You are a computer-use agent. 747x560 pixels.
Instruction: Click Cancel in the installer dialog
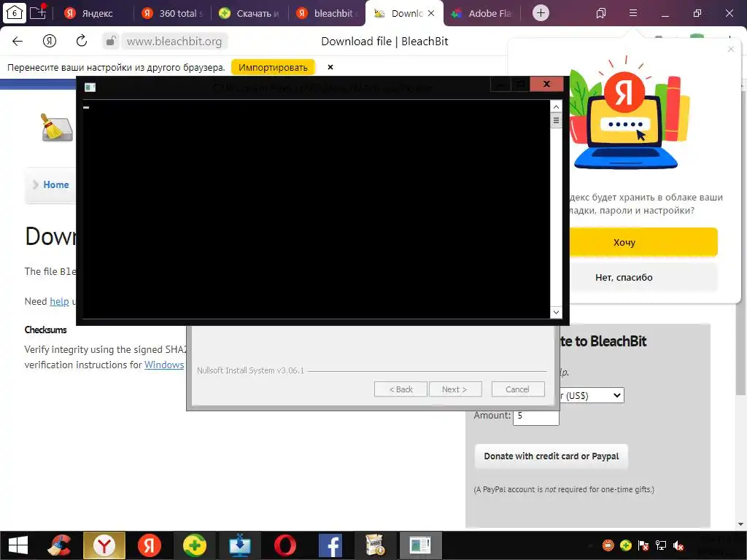tap(518, 389)
